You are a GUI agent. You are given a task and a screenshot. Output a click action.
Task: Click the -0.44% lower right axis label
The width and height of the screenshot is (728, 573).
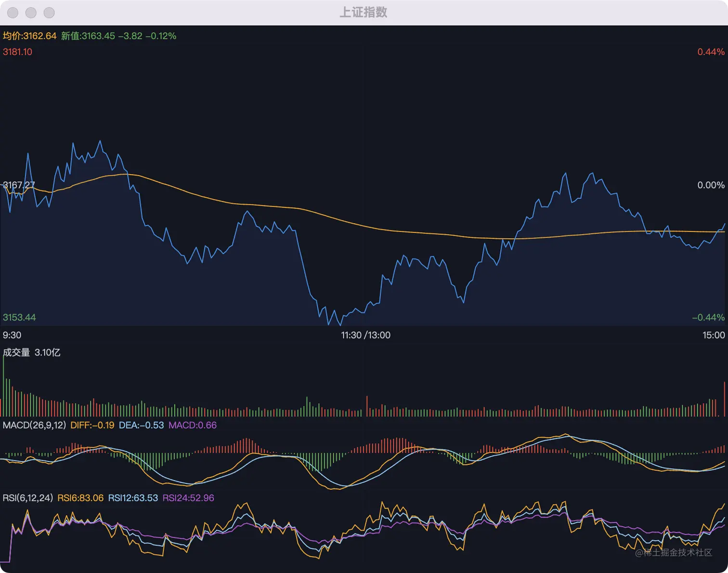708,318
